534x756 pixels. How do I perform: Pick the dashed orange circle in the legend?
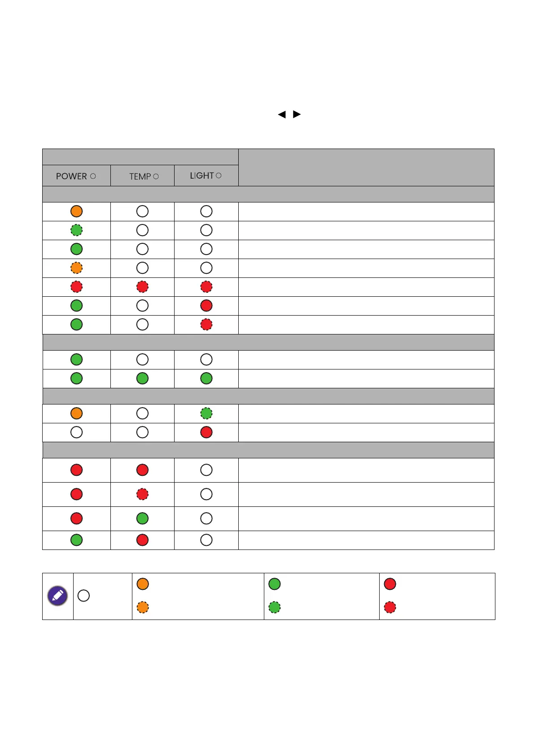coord(143,607)
